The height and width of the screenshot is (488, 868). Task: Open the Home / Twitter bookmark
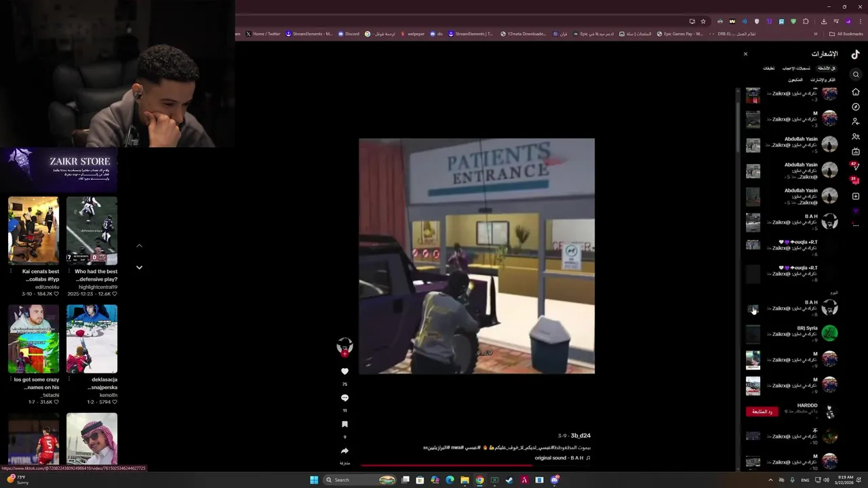pos(263,34)
